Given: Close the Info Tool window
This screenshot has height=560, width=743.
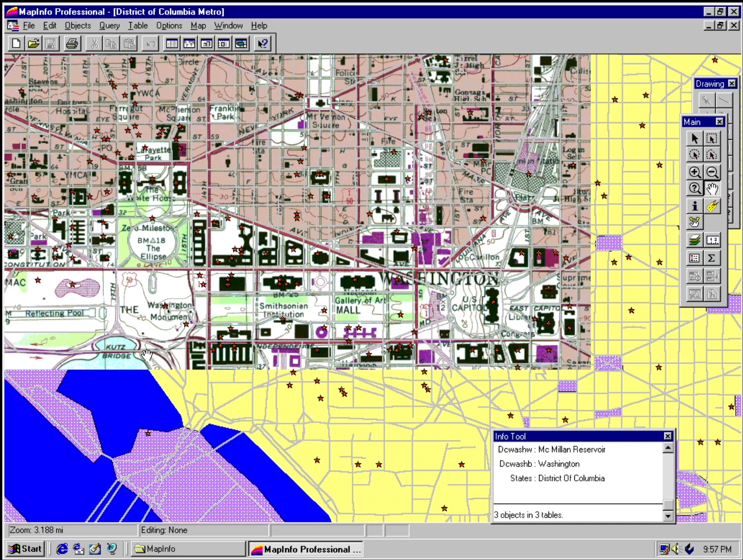Looking at the screenshot, I should [667, 436].
